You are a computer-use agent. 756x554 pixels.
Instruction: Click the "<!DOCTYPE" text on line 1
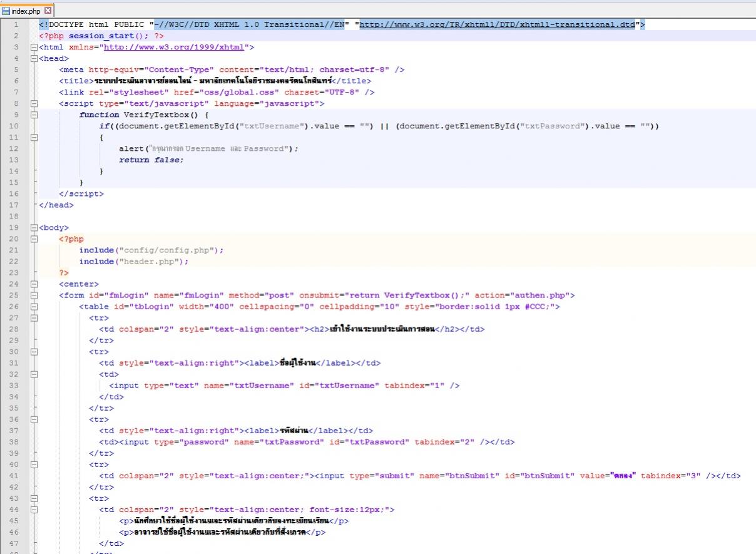(61, 24)
